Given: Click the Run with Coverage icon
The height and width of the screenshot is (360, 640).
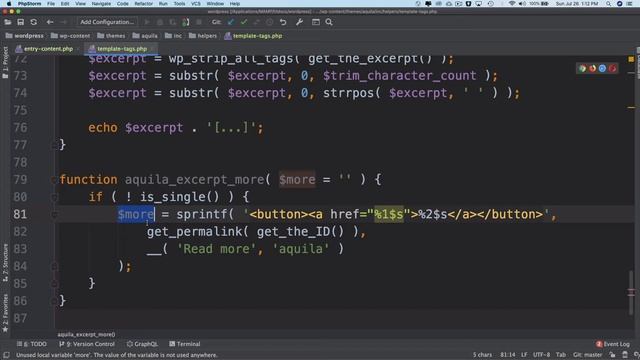Looking at the screenshot, I should coord(173,22).
